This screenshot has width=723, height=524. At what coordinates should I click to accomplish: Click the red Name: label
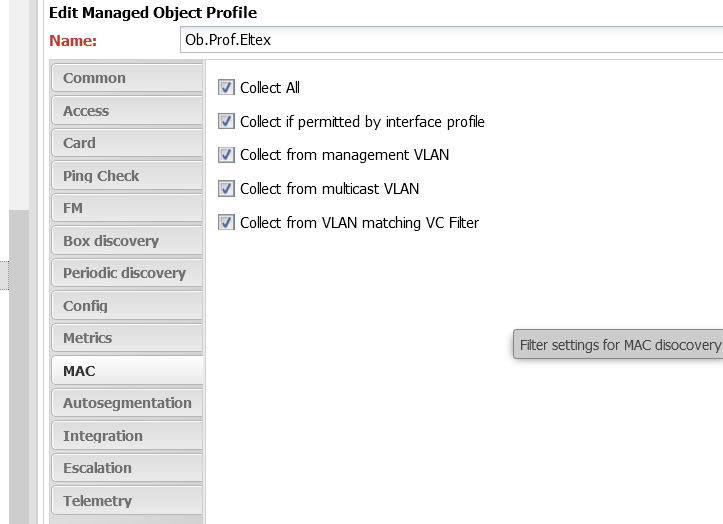click(x=73, y=41)
